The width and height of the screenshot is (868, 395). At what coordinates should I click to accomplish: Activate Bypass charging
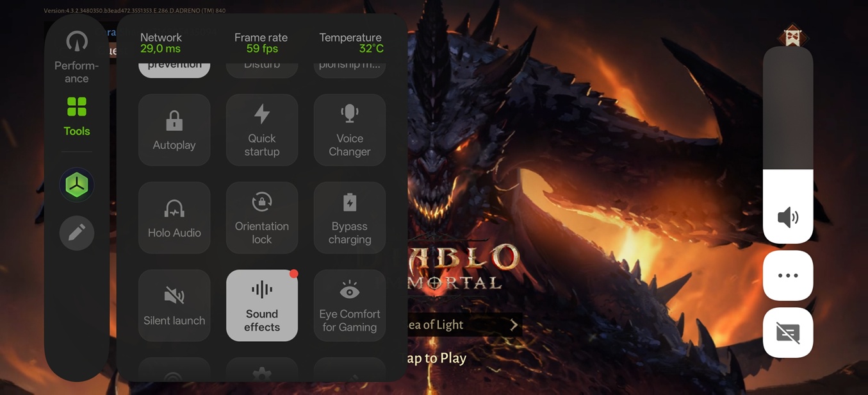(x=349, y=218)
